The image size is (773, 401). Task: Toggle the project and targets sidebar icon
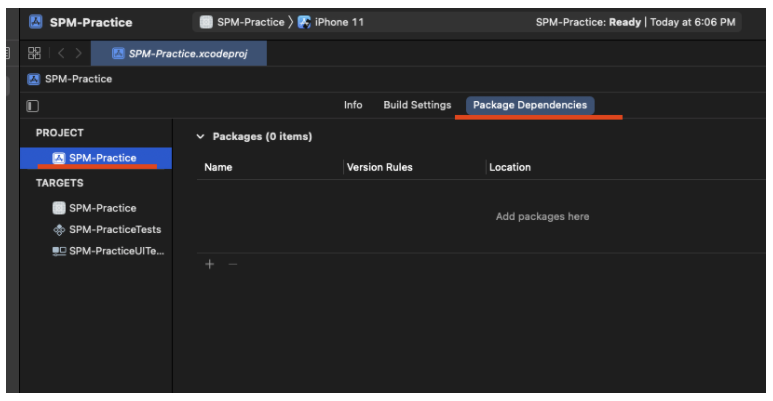click(x=33, y=106)
